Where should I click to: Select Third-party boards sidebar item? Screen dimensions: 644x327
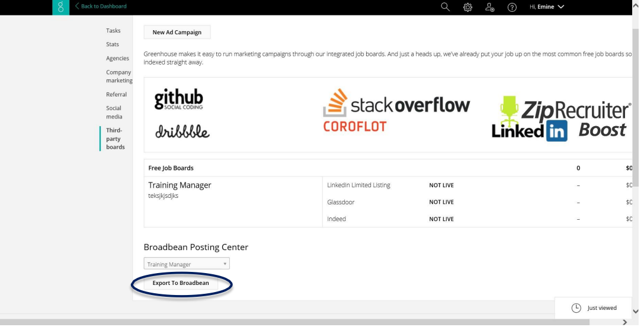116,139
